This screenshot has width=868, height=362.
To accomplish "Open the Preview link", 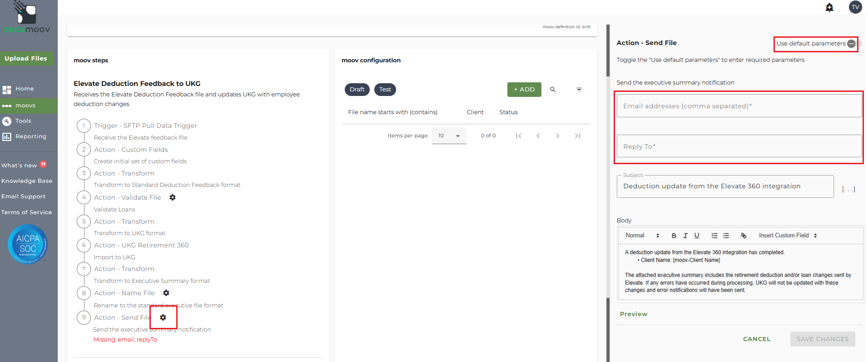I will tap(634, 314).
